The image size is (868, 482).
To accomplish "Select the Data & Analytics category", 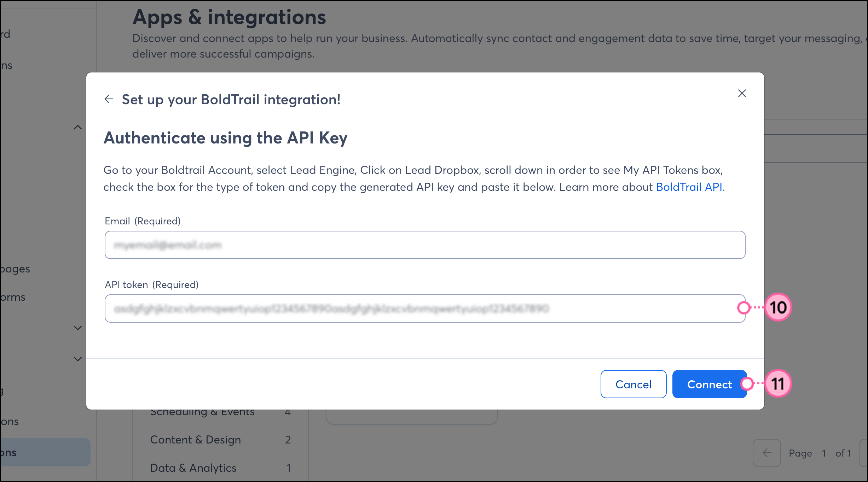I will click(x=193, y=468).
